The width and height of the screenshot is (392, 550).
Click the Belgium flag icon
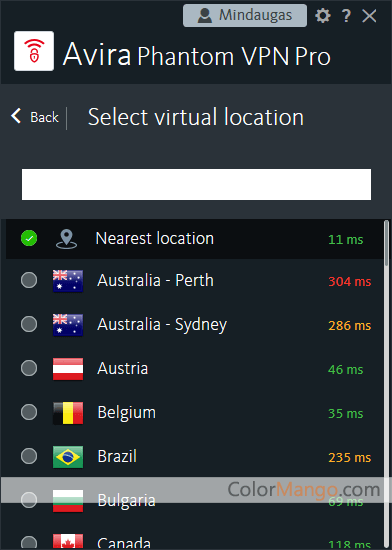point(68,413)
